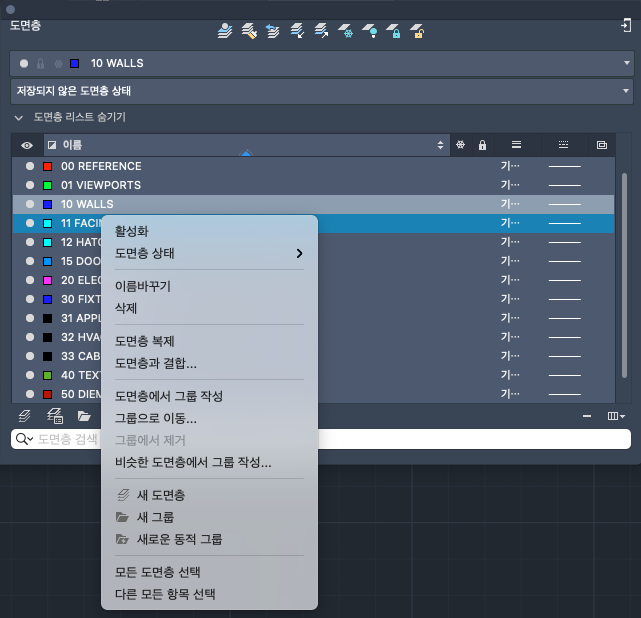
Task: Click the Layer Match paintbrush icon
Action: pyautogui.click(x=249, y=31)
